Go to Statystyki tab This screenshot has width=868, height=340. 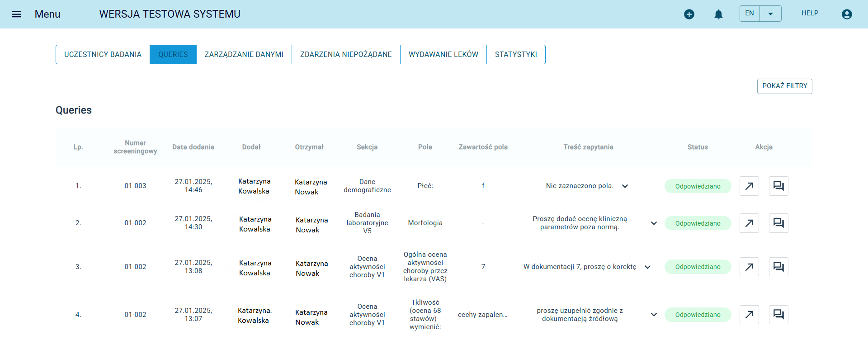[x=516, y=54]
